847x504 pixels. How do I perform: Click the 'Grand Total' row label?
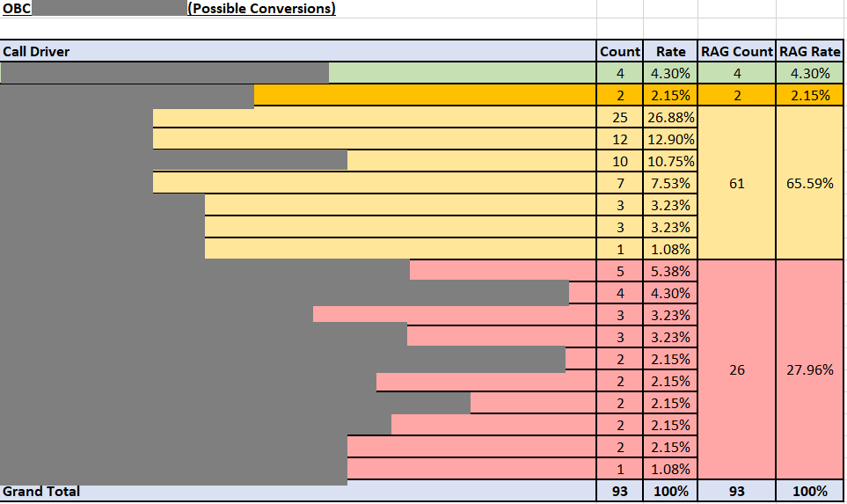point(41,491)
